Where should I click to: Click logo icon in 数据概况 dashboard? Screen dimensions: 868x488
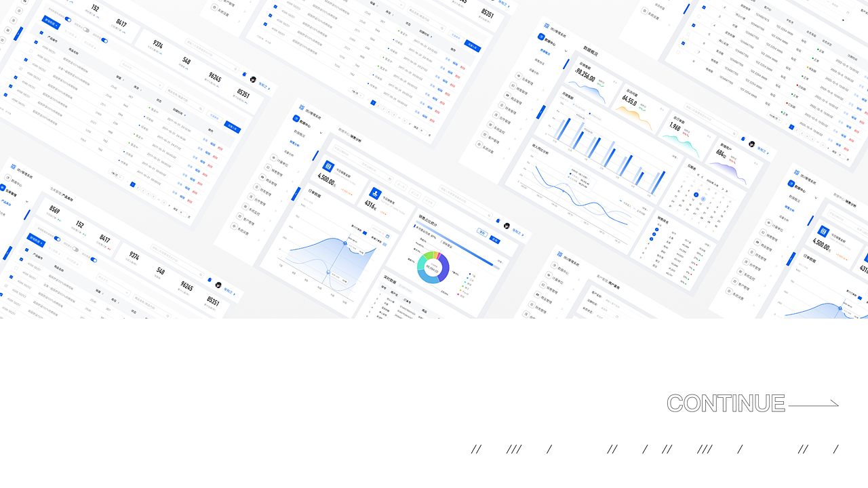click(x=547, y=25)
